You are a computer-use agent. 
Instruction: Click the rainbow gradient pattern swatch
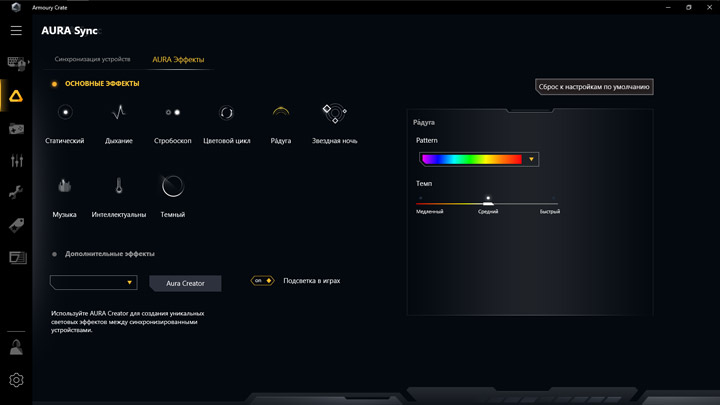pyautogui.click(x=472, y=159)
